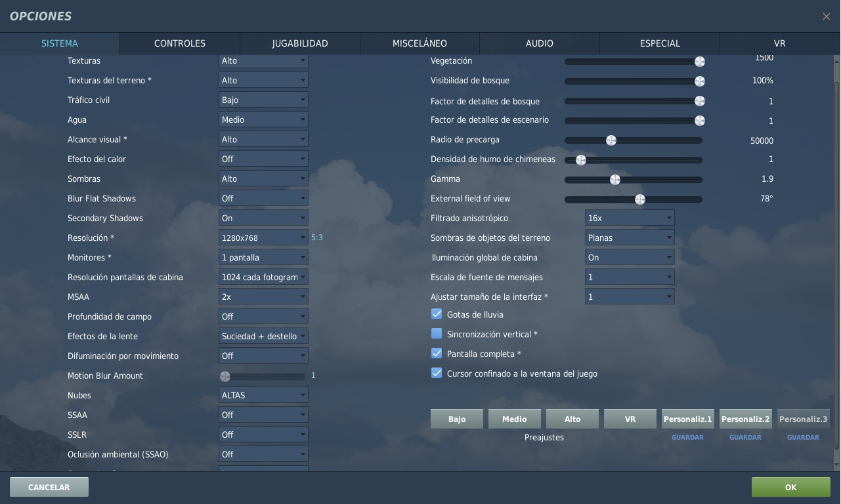Open Difuminación por movimiento dropdown

point(263,356)
